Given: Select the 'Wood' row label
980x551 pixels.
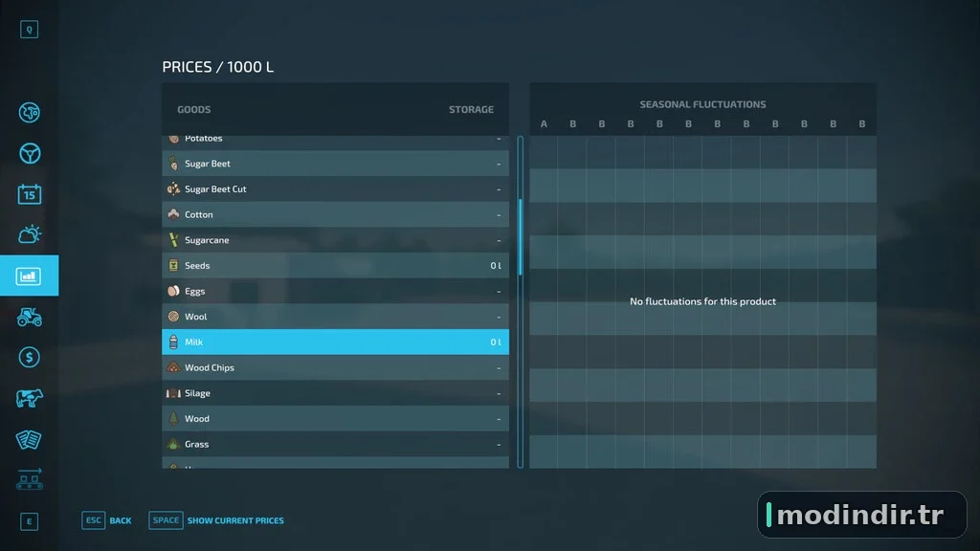Looking at the screenshot, I should pos(197,419).
